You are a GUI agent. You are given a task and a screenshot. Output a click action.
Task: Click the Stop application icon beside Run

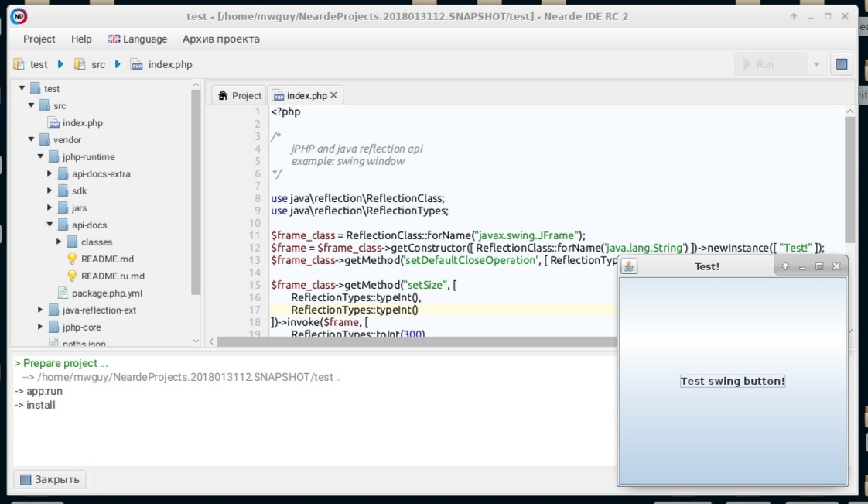point(841,64)
